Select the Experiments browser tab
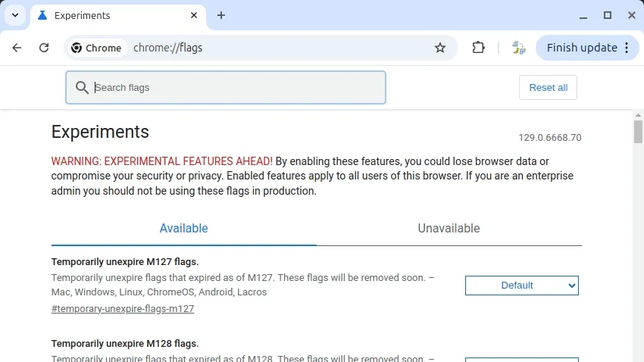The height and width of the screenshot is (362, 644). (x=114, y=15)
